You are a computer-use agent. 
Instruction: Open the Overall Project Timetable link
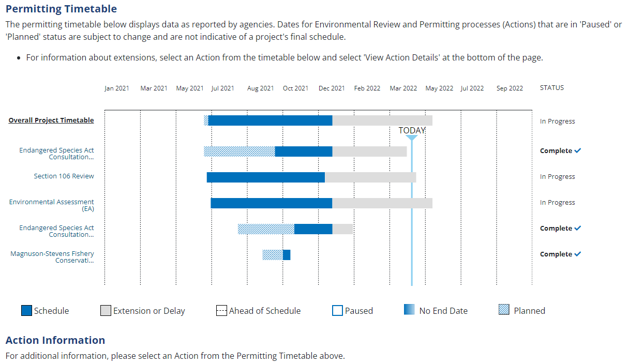(x=51, y=120)
